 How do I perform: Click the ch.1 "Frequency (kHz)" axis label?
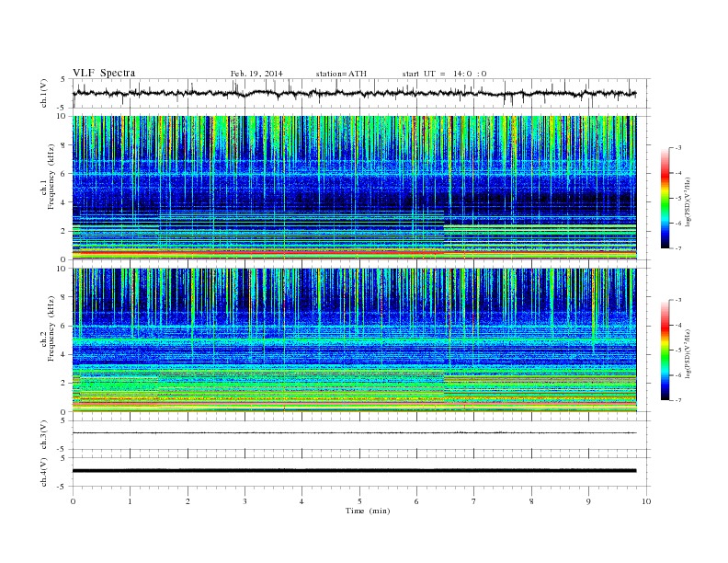(x=51, y=177)
